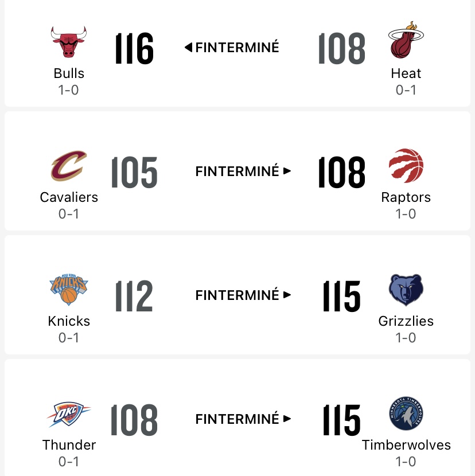475x476 pixels.
Task: Select the Cleveland Cavaliers logo
Action: click(69, 166)
